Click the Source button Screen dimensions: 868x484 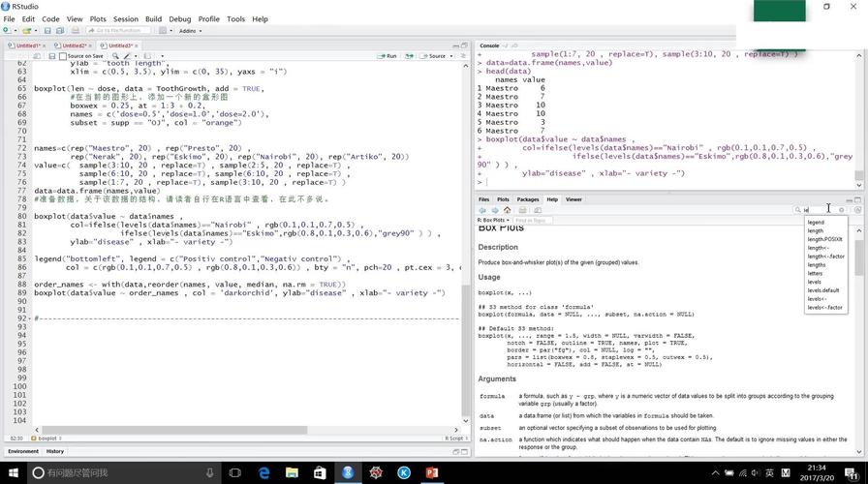pyautogui.click(x=433, y=56)
